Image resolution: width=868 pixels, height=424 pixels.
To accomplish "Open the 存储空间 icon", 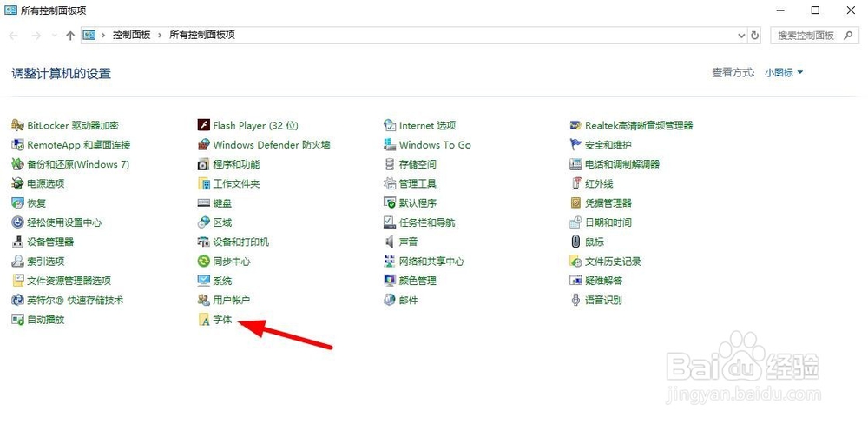I will 390,164.
